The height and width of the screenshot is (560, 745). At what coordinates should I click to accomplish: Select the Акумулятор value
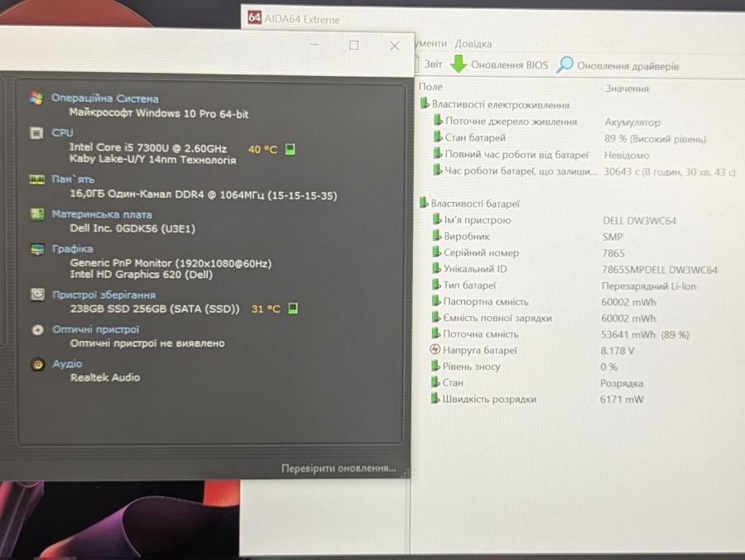point(632,122)
